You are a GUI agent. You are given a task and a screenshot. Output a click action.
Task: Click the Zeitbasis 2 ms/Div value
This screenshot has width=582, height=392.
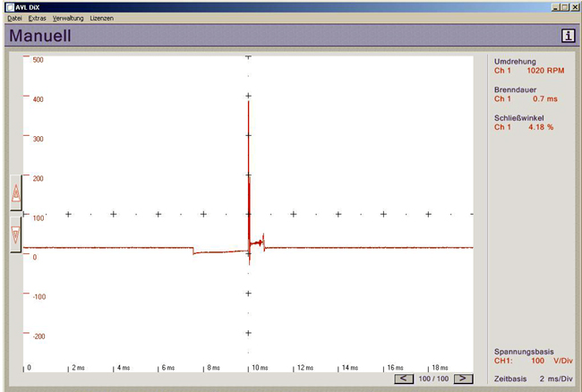(556, 379)
